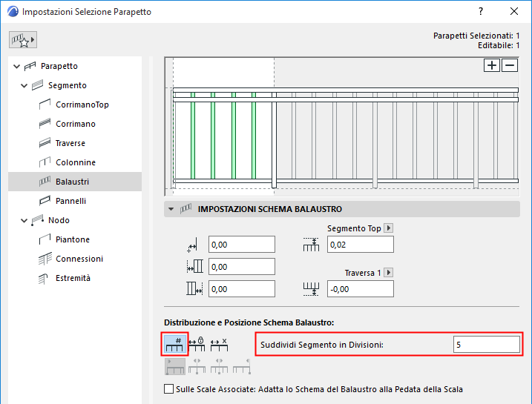
Task: Edit Suddividi Segmento in Divisioni value
Action: click(x=487, y=345)
